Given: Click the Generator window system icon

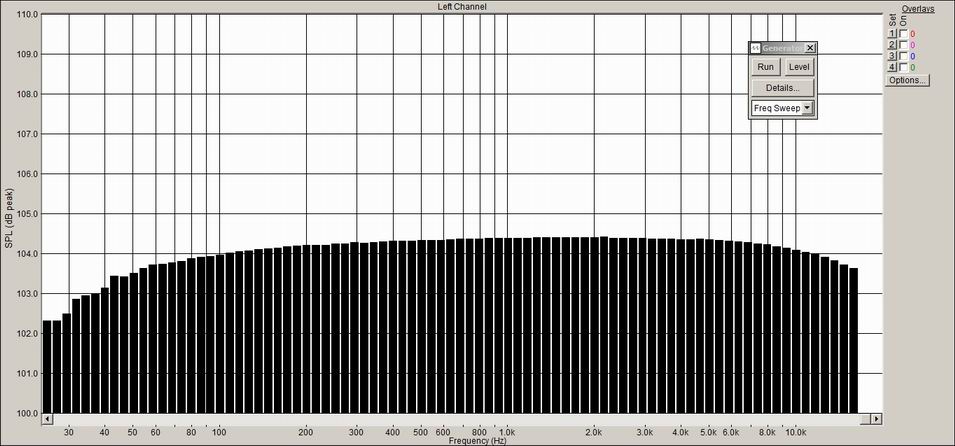Looking at the screenshot, I should [755, 48].
